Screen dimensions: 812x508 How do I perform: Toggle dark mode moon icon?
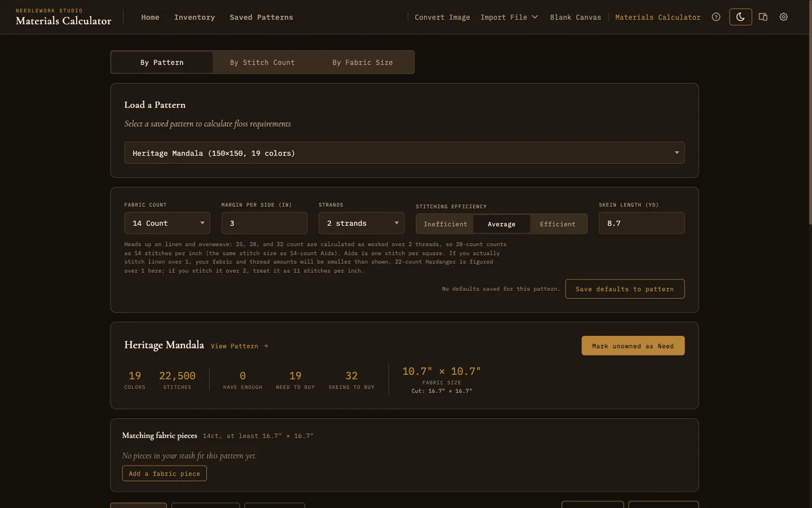[x=740, y=17]
